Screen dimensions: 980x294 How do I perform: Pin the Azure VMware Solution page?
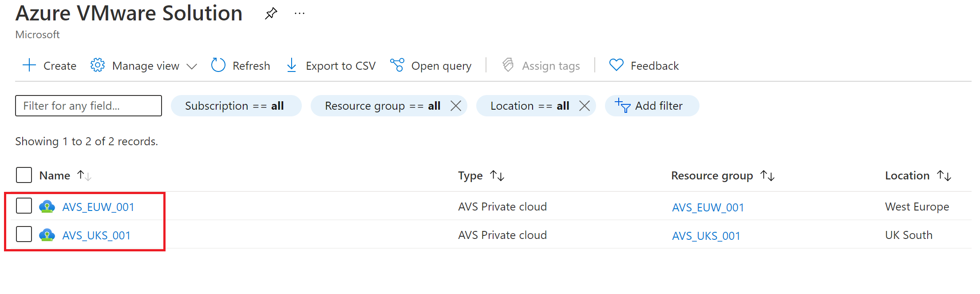(x=271, y=13)
